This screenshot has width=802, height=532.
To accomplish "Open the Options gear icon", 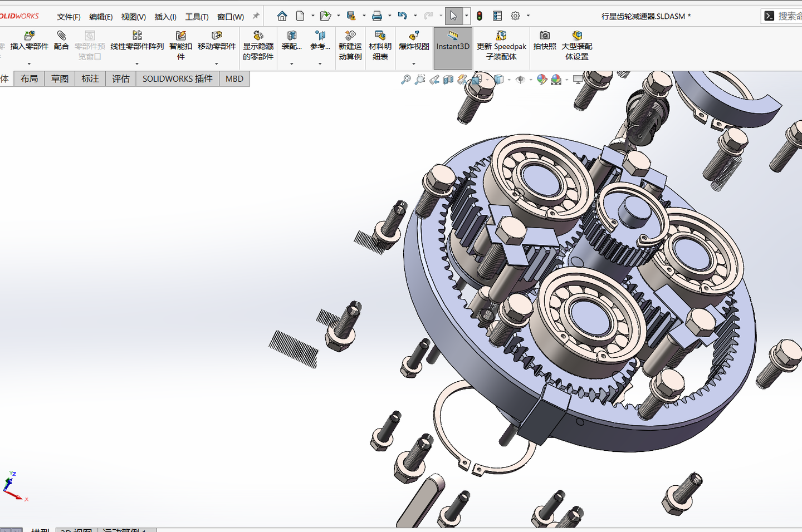I will tap(516, 16).
